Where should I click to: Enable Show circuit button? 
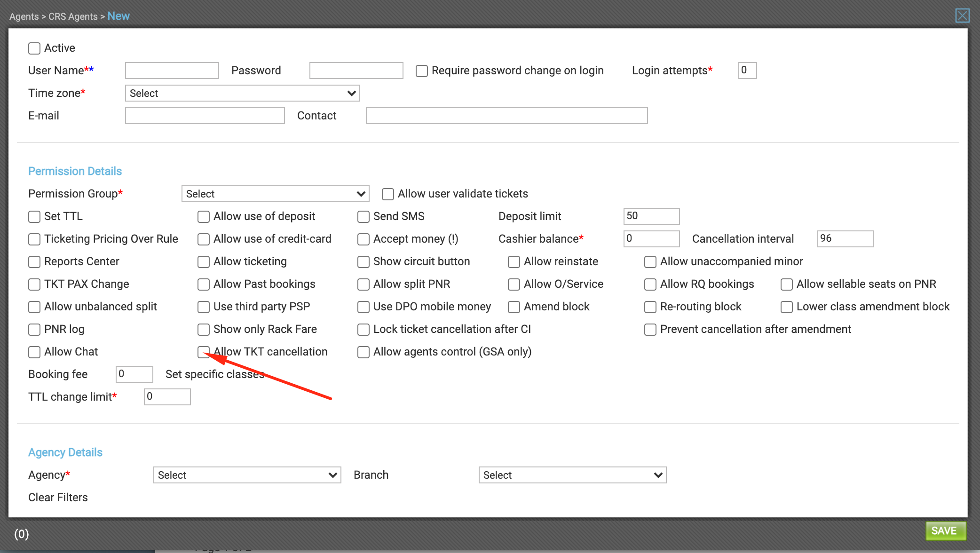pos(364,262)
